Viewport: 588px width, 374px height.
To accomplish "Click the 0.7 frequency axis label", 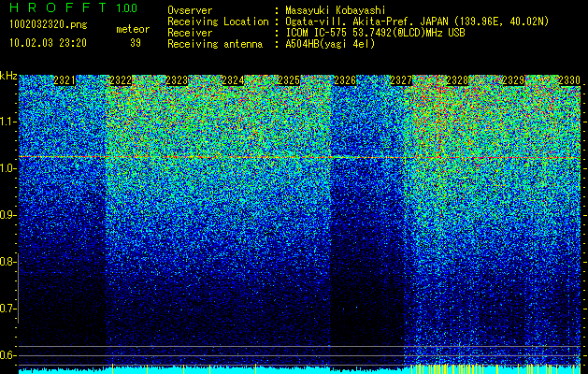I will [8, 309].
